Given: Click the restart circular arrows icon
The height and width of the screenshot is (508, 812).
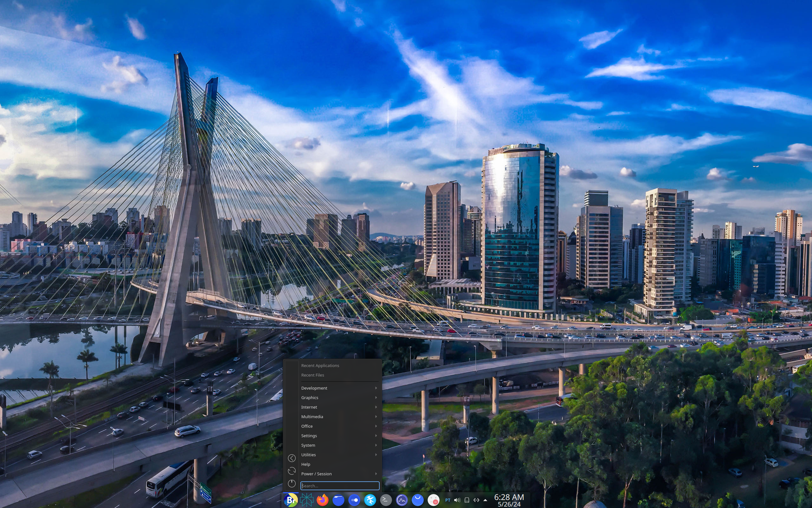Looking at the screenshot, I should click(x=291, y=471).
